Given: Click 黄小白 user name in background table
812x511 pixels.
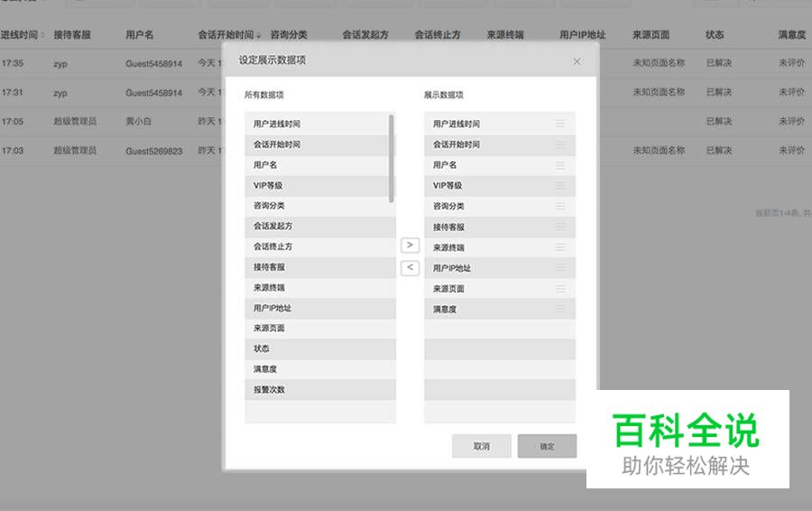Looking at the screenshot, I should [x=138, y=121].
